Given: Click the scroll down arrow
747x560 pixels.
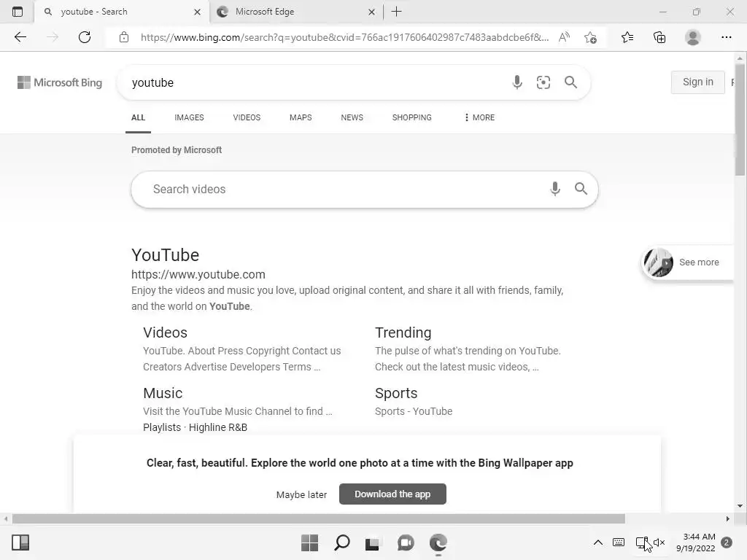Looking at the screenshot, I should point(740,506).
